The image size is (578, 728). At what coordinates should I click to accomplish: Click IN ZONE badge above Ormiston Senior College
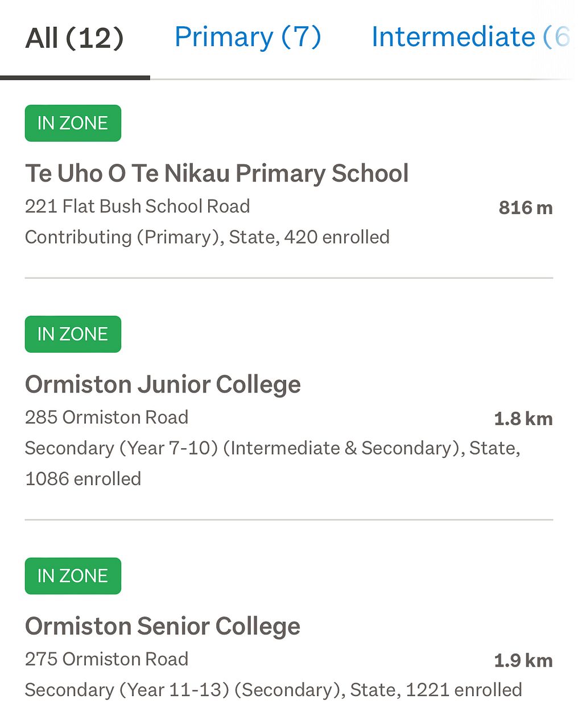click(x=73, y=576)
